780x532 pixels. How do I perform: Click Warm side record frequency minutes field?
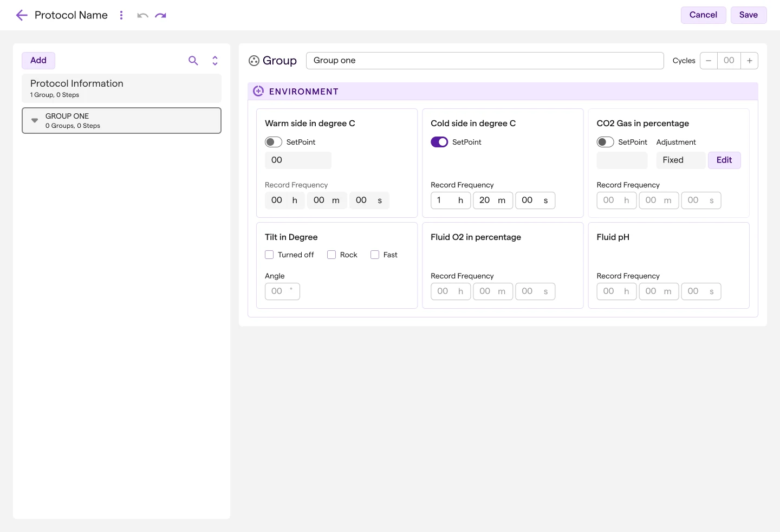coord(327,200)
